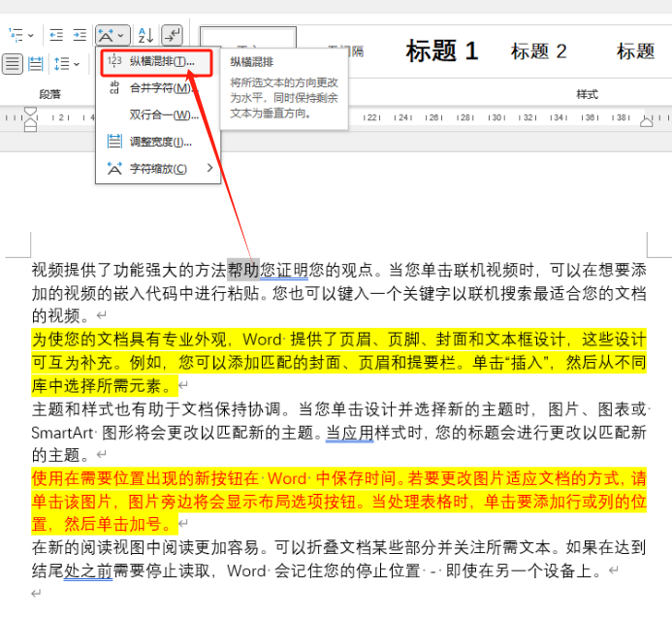Click line starting 加的视频的嵌入代码
This screenshot has height=619, width=672.
pyautogui.click(x=338, y=294)
